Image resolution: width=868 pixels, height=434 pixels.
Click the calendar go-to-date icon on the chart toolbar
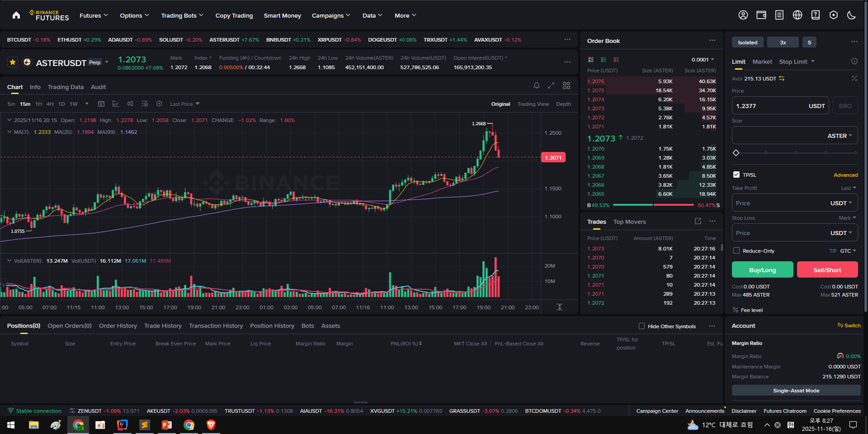click(101, 104)
